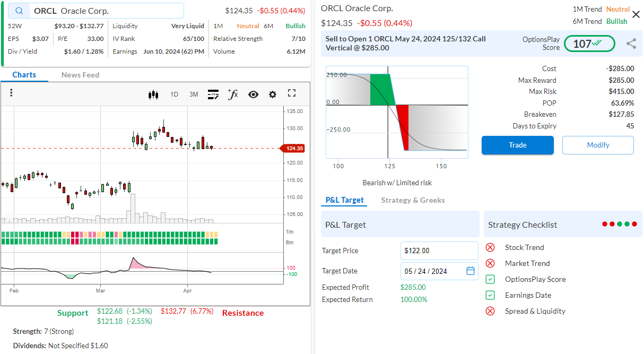Click support level $122.68
Image resolution: width=644 pixels, height=354 pixels.
(110, 311)
